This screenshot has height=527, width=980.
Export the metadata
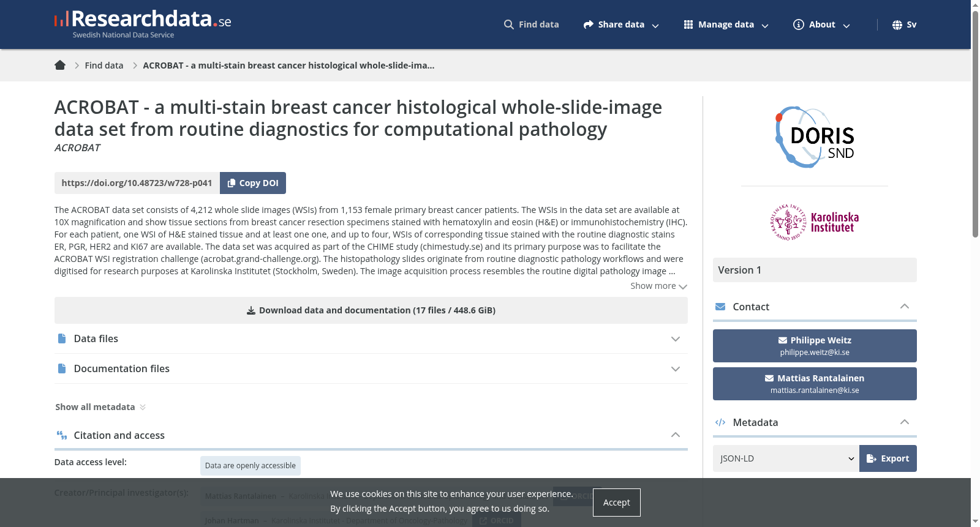888,458
